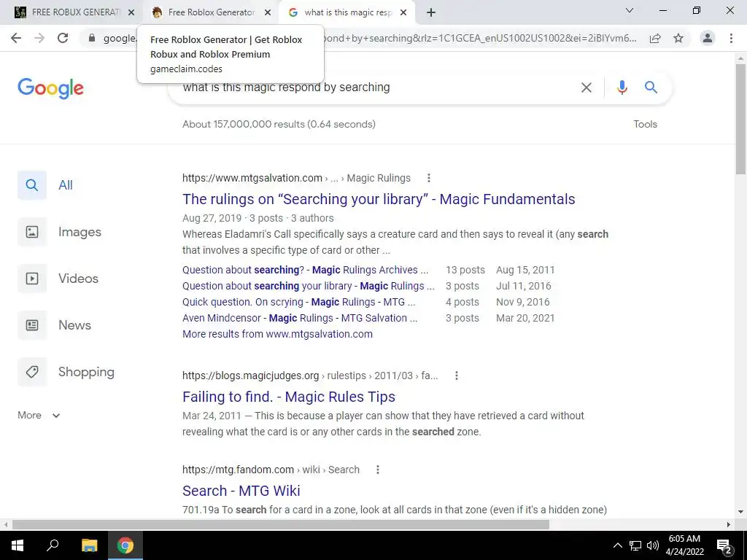Close the FREE ROBUX GENERATOR tab
747x560 pixels.
point(131,13)
